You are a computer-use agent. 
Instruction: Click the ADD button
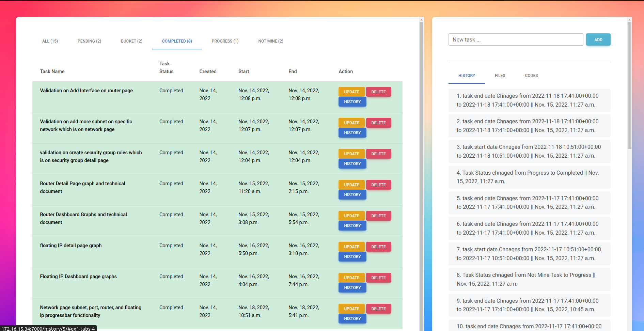[x=598, y=40]
